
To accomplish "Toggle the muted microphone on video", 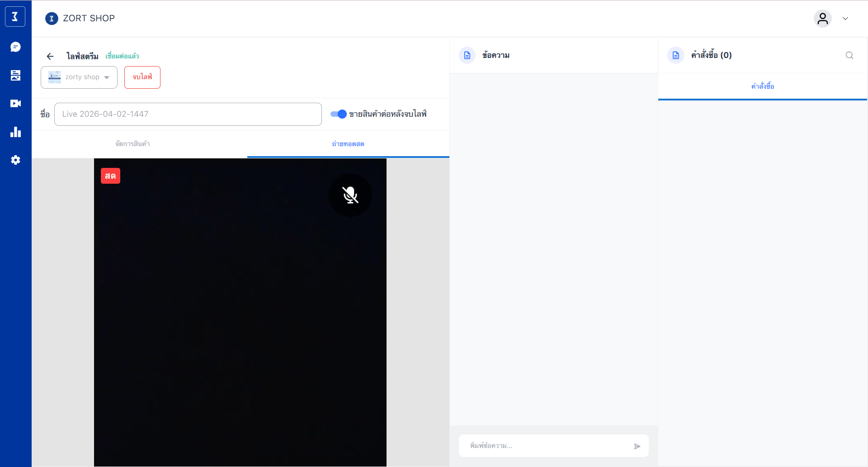I will (350, 195).
